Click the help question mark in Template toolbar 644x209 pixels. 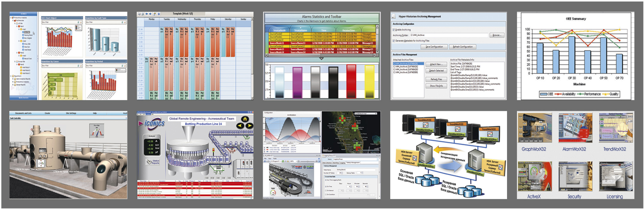(159, 14)
